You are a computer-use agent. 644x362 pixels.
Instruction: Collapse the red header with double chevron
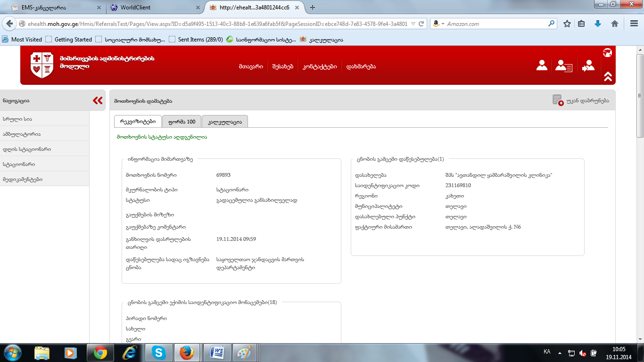point(607,76)
